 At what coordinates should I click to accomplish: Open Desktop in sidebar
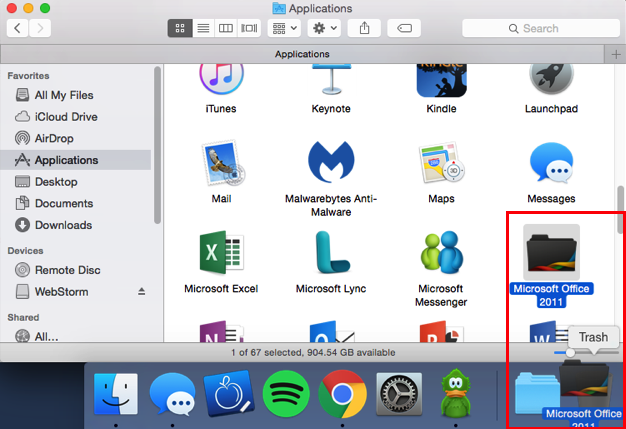tap(76, 182)
